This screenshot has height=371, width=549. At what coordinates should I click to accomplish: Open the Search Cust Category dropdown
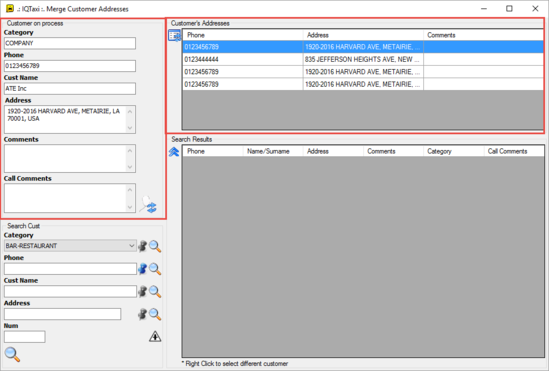[x=70, y=246]
